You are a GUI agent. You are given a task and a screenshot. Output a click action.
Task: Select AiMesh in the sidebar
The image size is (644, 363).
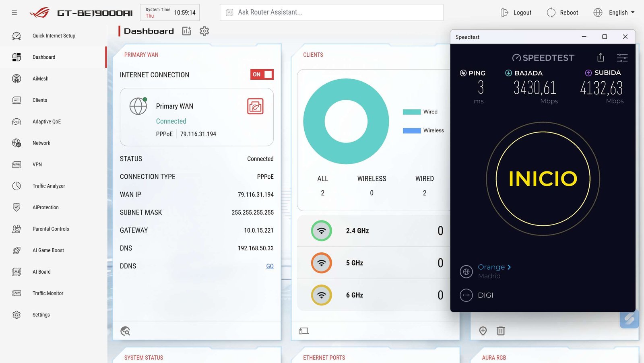point(40,78)
